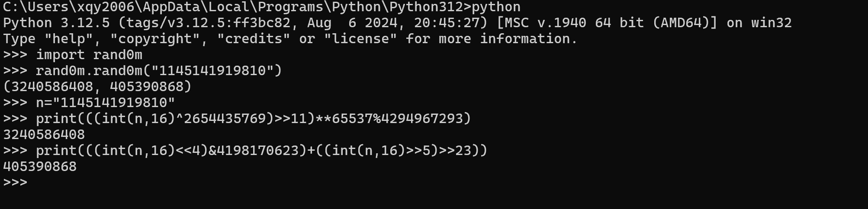This screenshot has width=868, height=209.
Task: Click the "win32" platform text
Action: pos(771,23)
